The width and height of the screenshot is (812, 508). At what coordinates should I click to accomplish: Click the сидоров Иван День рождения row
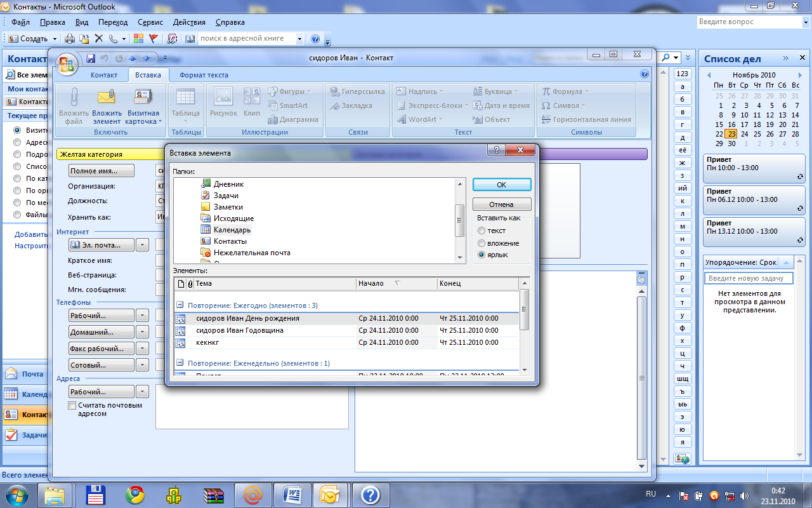coord(346,318)
